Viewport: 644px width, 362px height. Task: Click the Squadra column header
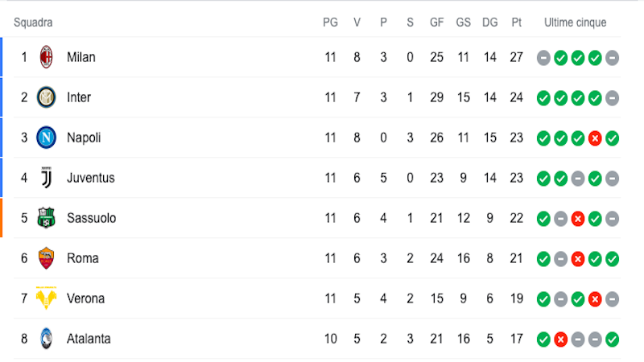click(x=33, y=23)
